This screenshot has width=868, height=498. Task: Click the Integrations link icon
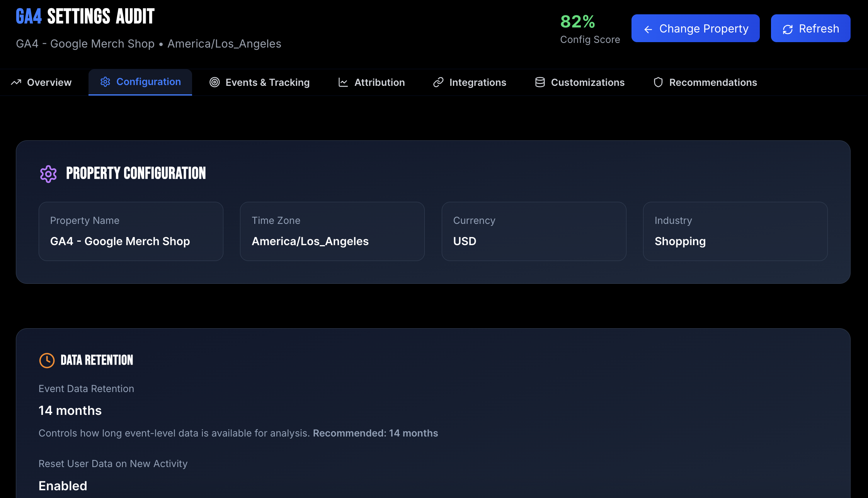pyautogui.click(x=438, y=82)
